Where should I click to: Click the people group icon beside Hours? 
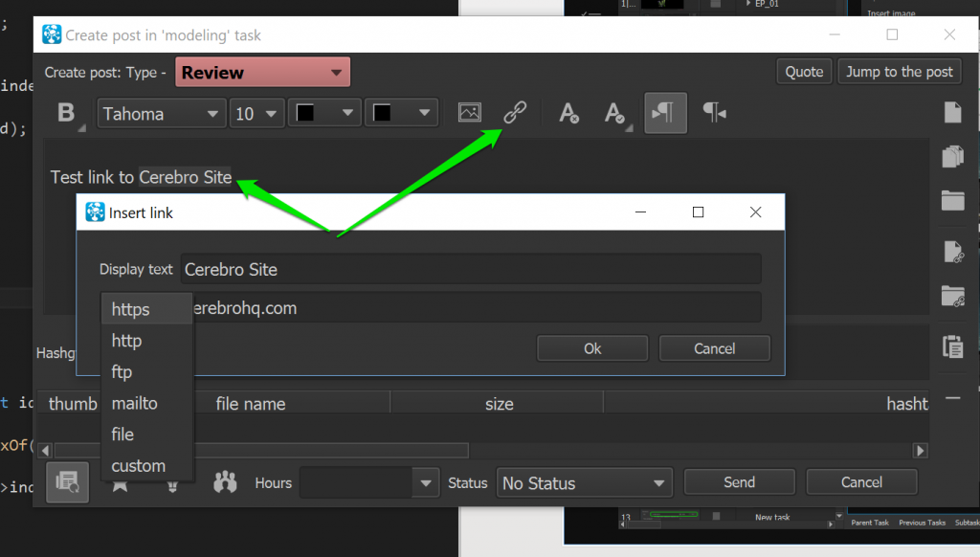225,482
